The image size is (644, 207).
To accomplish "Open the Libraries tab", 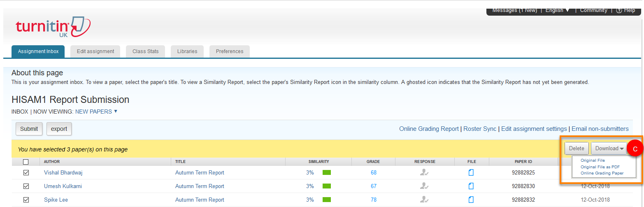I will pyautogui.click(x=187, y=51).
